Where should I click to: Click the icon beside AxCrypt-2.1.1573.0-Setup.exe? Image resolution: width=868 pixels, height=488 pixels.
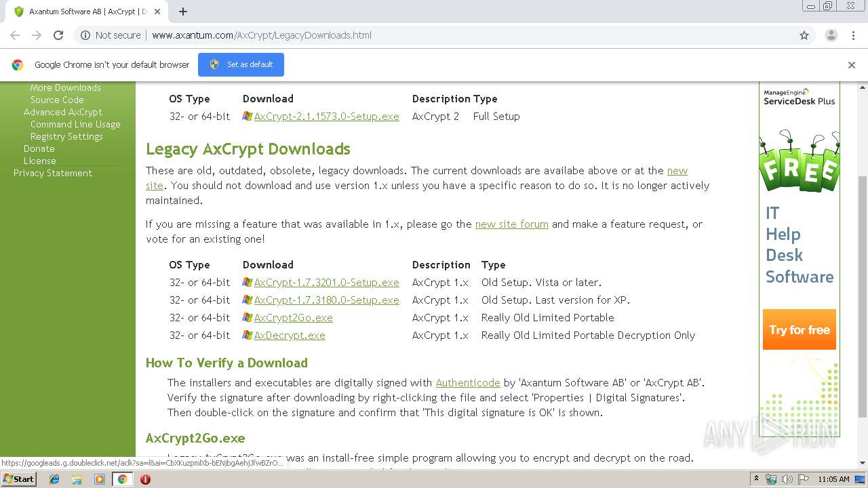pyautogui.click(x=248, y=117)
